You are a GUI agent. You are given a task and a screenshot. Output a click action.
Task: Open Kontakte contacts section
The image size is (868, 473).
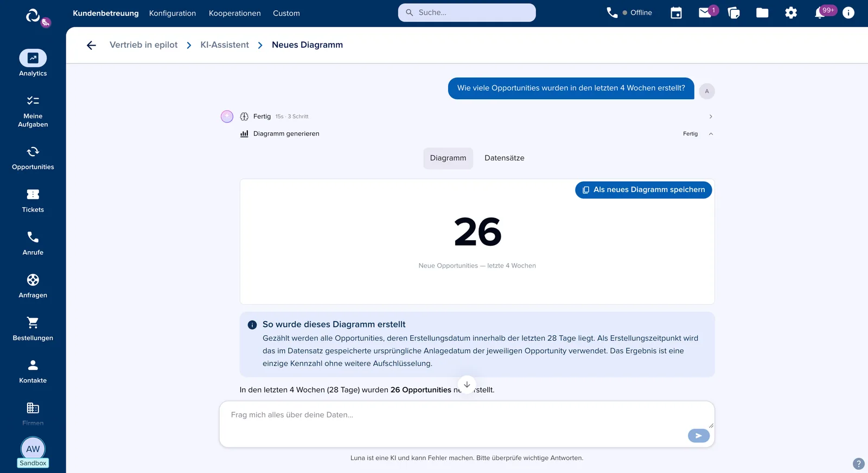(33, 372)
